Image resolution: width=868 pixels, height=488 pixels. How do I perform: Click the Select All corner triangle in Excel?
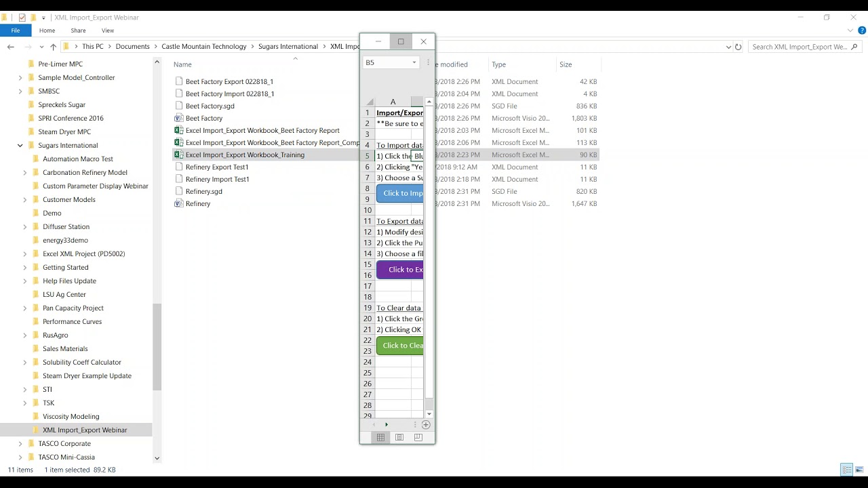(370, 102)
